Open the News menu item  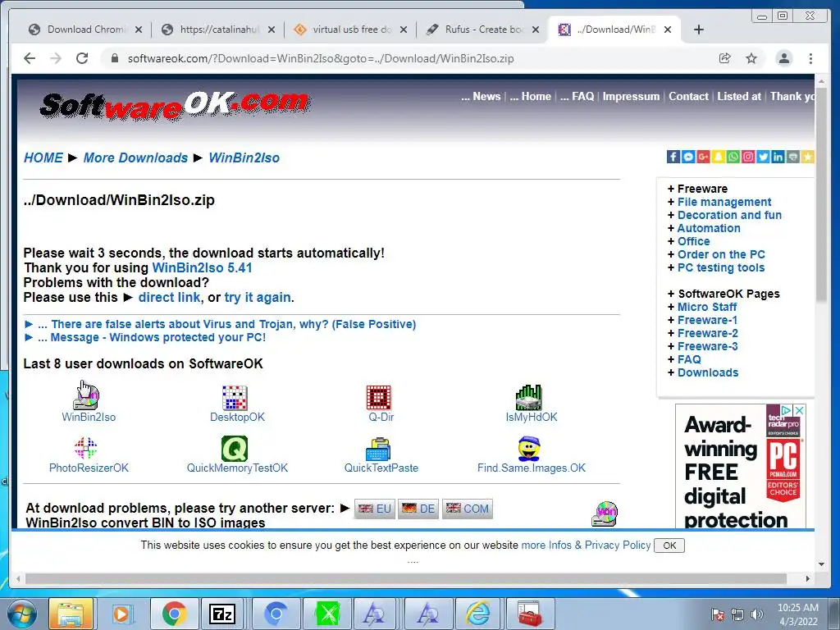coord(481,97)
